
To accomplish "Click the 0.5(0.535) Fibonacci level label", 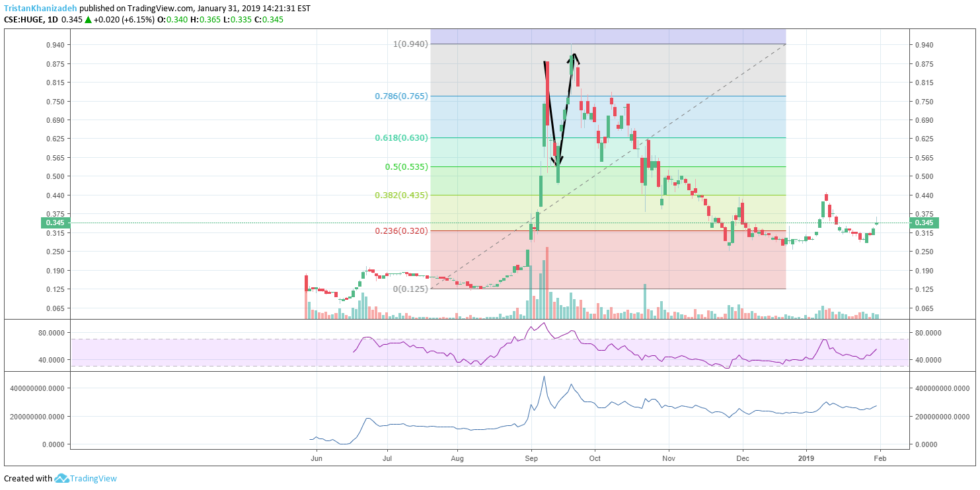I will point(406,166).
